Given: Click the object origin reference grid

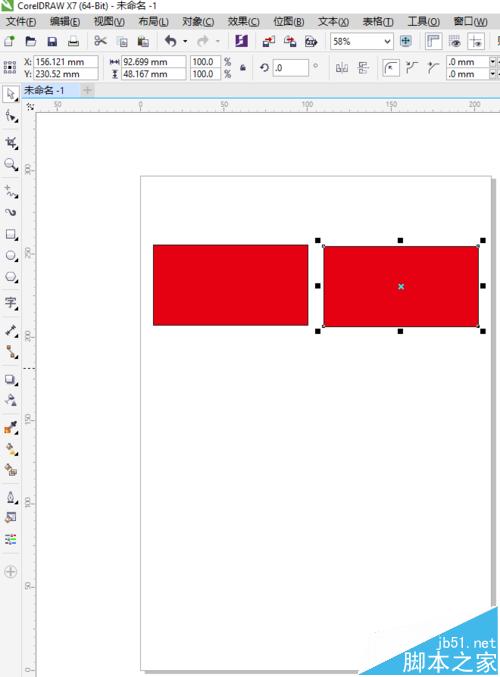Looking at the screenshot, I should point(9,67).
